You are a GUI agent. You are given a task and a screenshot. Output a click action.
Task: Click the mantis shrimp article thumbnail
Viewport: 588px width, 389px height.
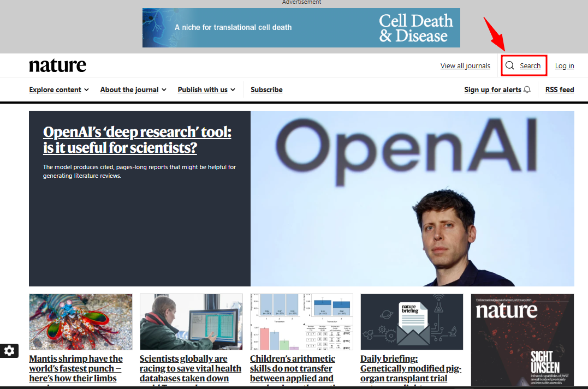[x=80, y=322]
